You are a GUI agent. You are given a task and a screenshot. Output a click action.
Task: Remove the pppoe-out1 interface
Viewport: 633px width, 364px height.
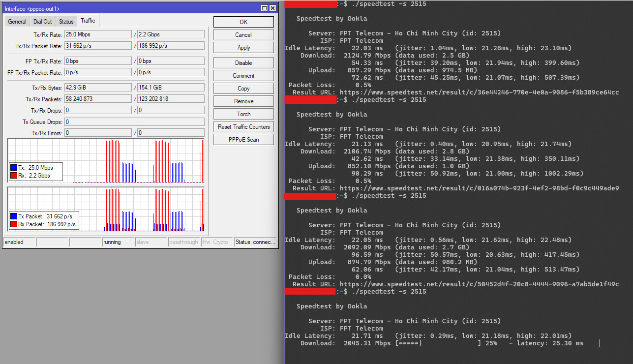coord(243,101)
